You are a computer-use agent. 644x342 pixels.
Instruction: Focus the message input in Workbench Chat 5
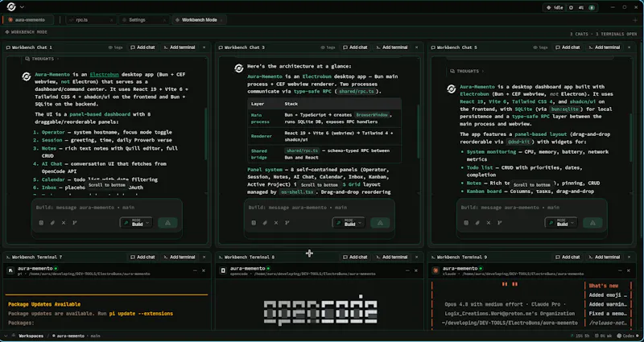(x=532, y=208)
